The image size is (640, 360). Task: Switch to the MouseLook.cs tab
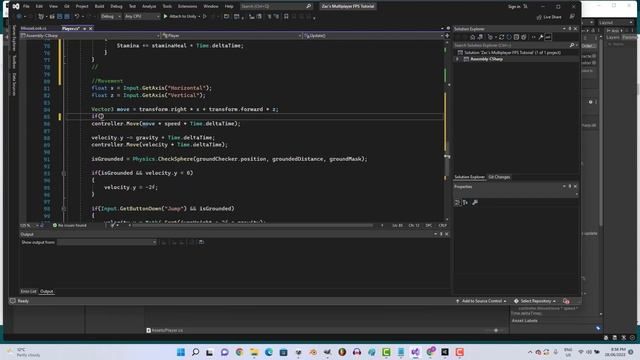34,29
